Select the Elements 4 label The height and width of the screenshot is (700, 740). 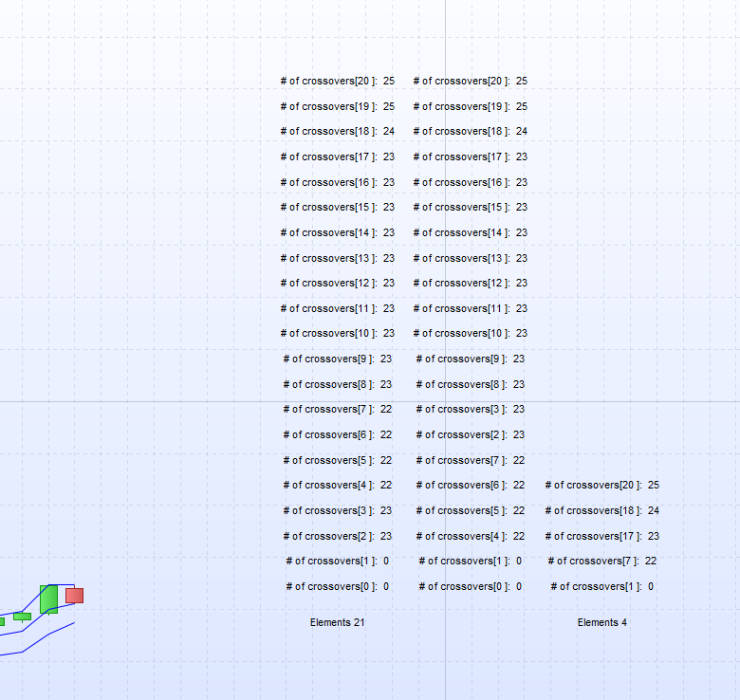[x=602, y=622]
